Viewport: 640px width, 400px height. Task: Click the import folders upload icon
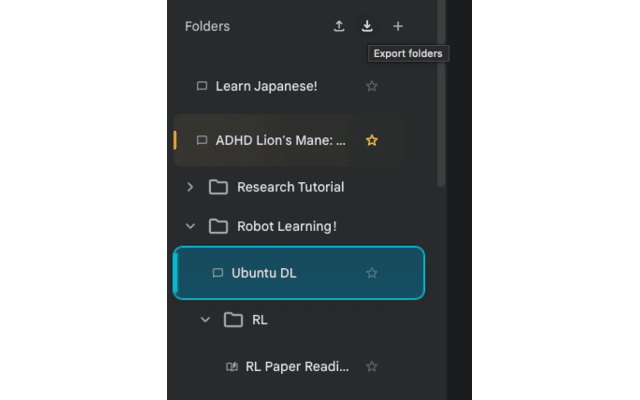pyautogui.click(x=339, y=26)
